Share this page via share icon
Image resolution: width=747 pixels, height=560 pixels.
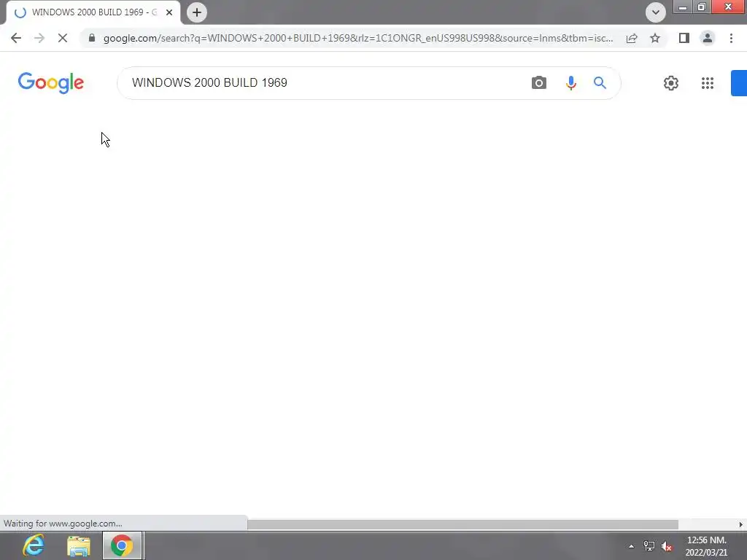[x=632, y=38]
